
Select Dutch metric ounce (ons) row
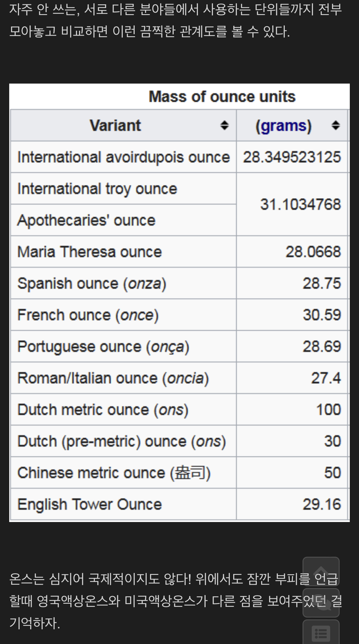pos(179,410)
